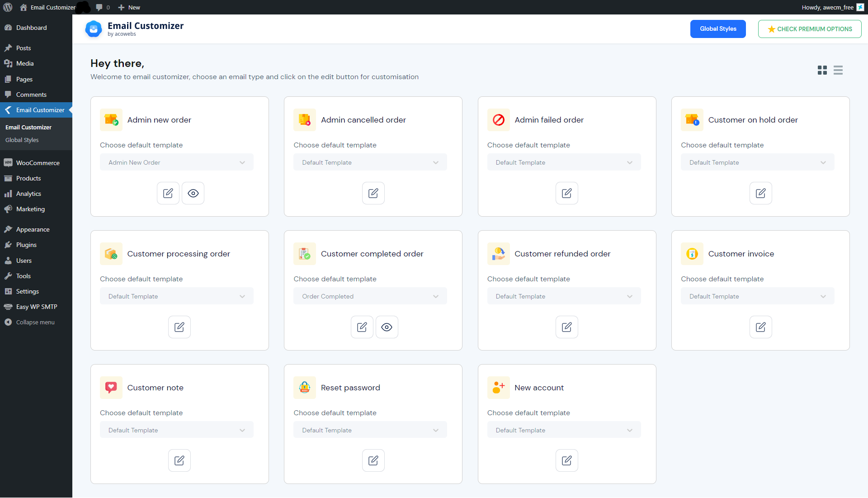Select the Global Styles submenu item
The height and width of the screenshot is (498, 868).
pos(22,140)
